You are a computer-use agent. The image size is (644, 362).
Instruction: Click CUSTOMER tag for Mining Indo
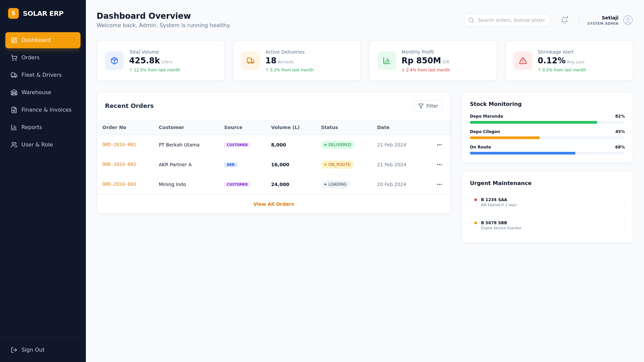coord(237,184)
